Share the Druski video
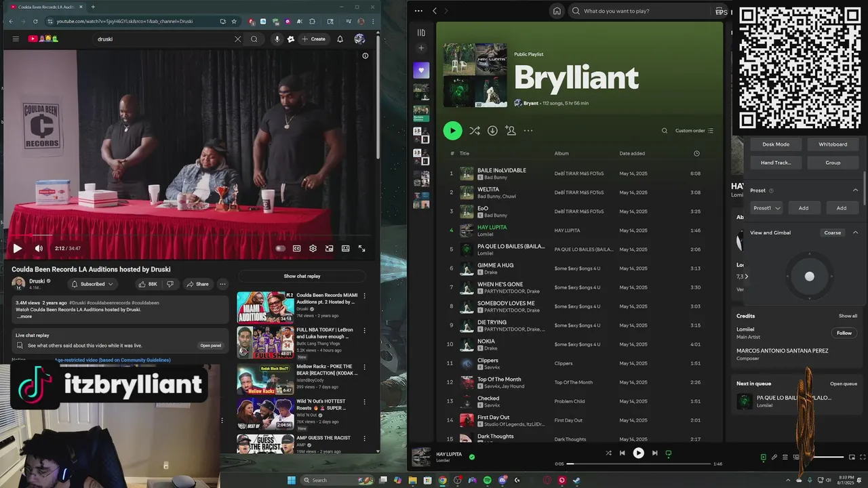The height and width of the screenshot is (488, 868). pos(198,284)
